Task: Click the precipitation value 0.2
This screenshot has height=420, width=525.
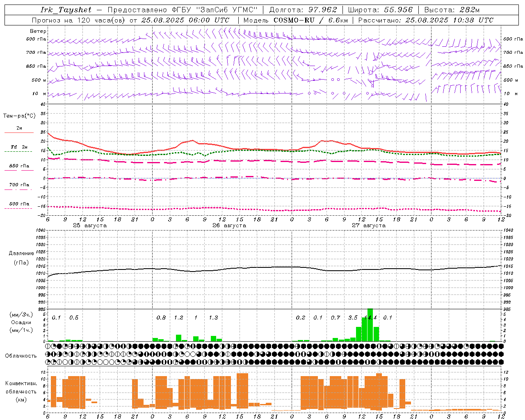Action: pos(301,318)
